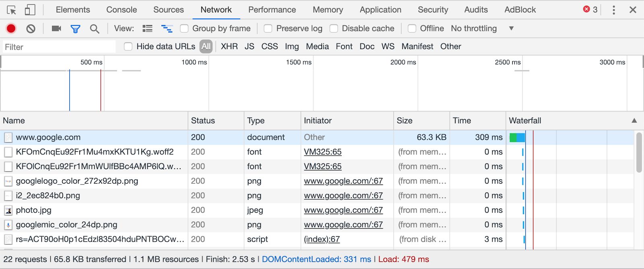Toggle the Offline checkbox
The height and width of the screenshot is (269, 644).
[412, 29]
